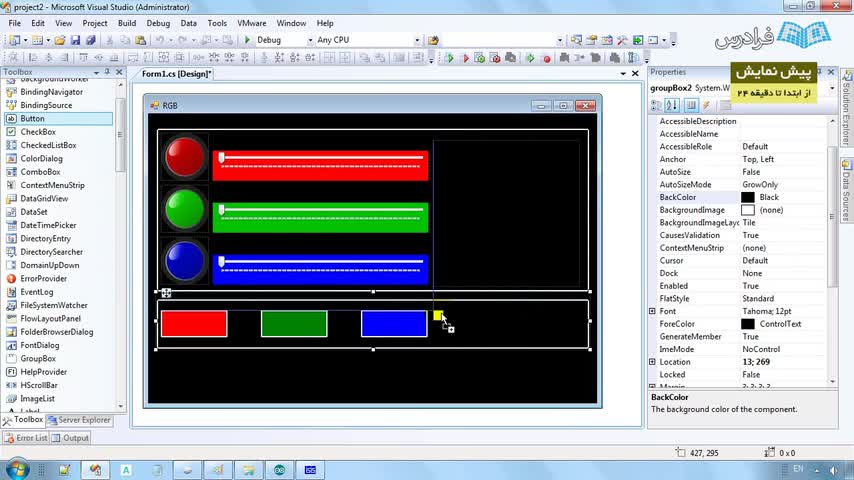Select the Form1.cs [Design] tab

tap(176, 74)
